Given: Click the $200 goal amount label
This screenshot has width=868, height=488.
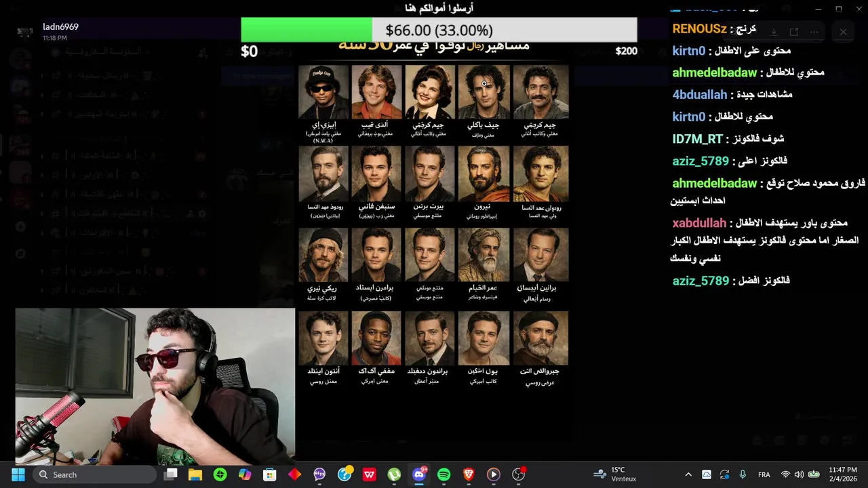Looking at the screenshot, I should [626, 51].
